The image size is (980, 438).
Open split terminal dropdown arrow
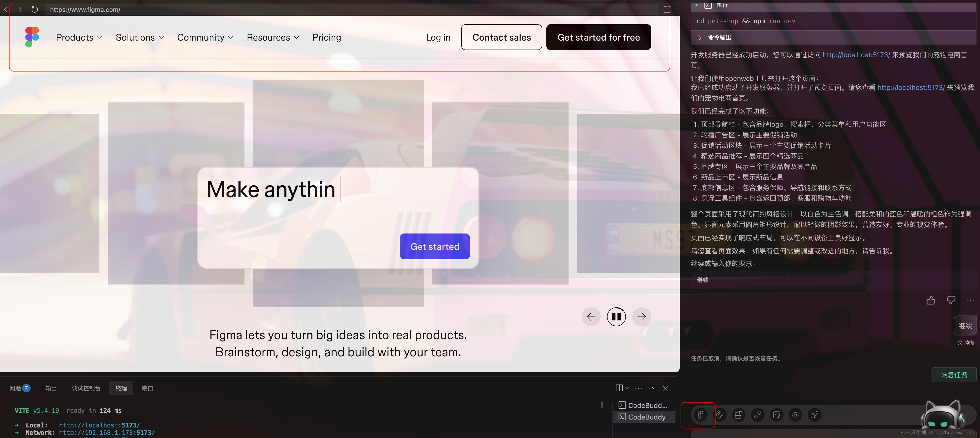(x=627, y=388)
